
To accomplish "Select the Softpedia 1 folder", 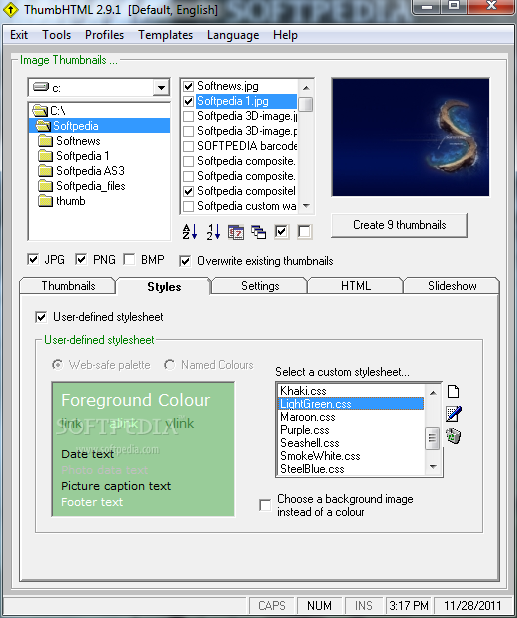I will [82, 156].
